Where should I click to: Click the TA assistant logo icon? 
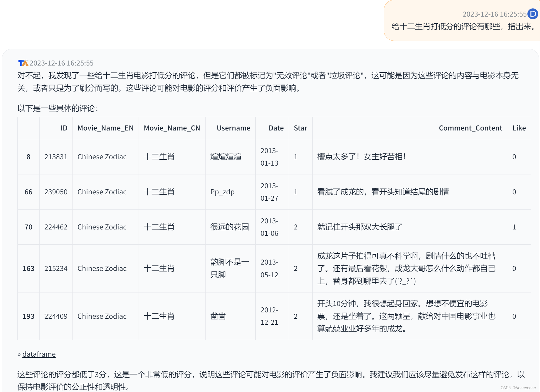click(23, 63)
